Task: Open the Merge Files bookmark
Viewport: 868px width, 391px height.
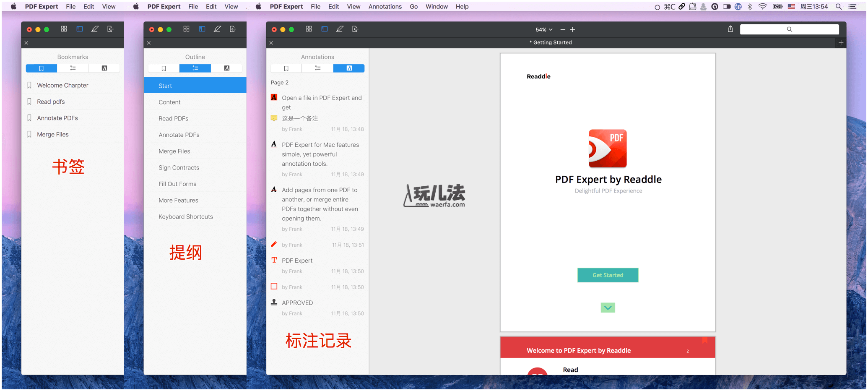Action: point(73,134)
